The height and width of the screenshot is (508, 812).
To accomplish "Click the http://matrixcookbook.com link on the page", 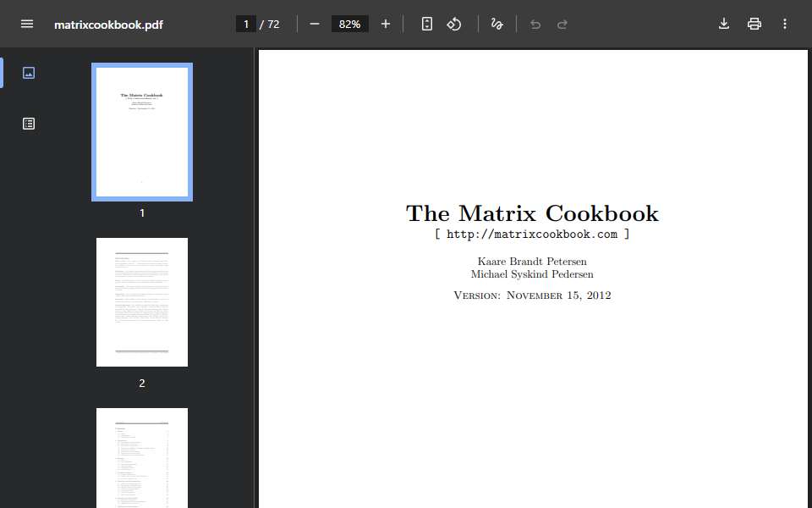I will pyautogui.click(x=532, y=235).
